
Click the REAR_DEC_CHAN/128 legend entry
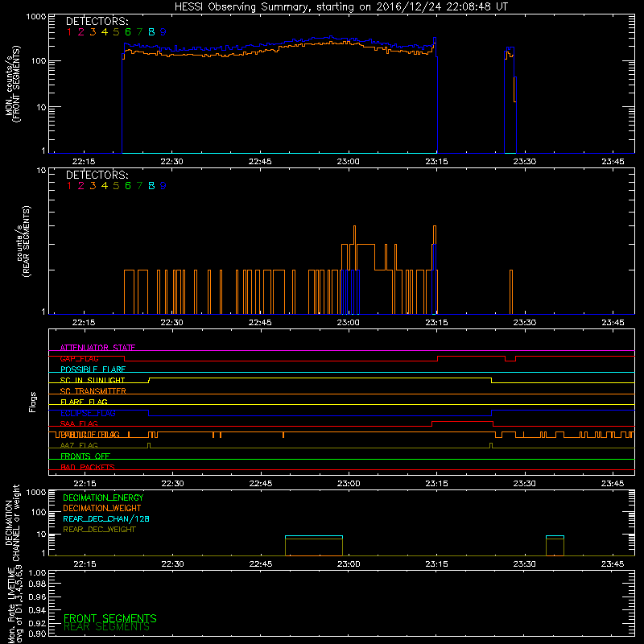pos(106,518)
